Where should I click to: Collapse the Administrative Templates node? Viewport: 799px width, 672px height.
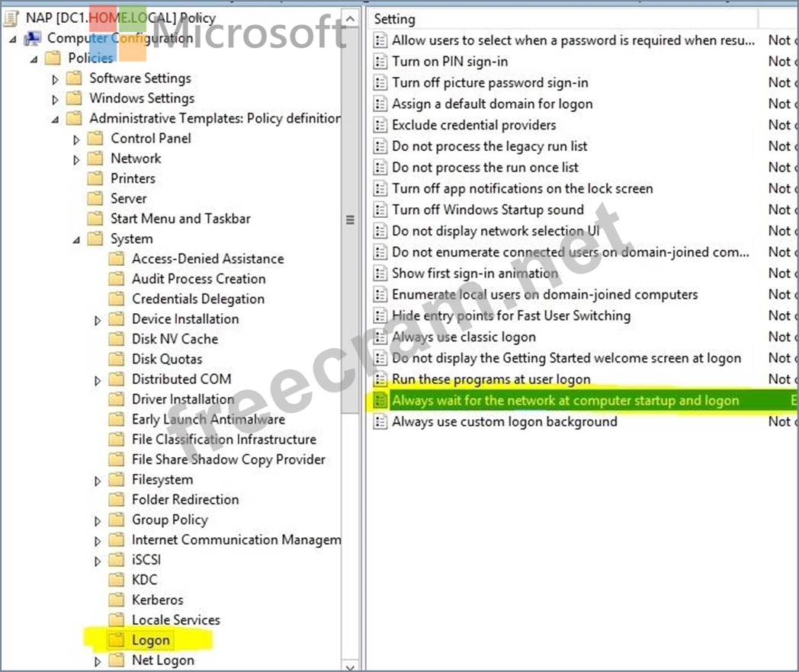tap(55, 120)
